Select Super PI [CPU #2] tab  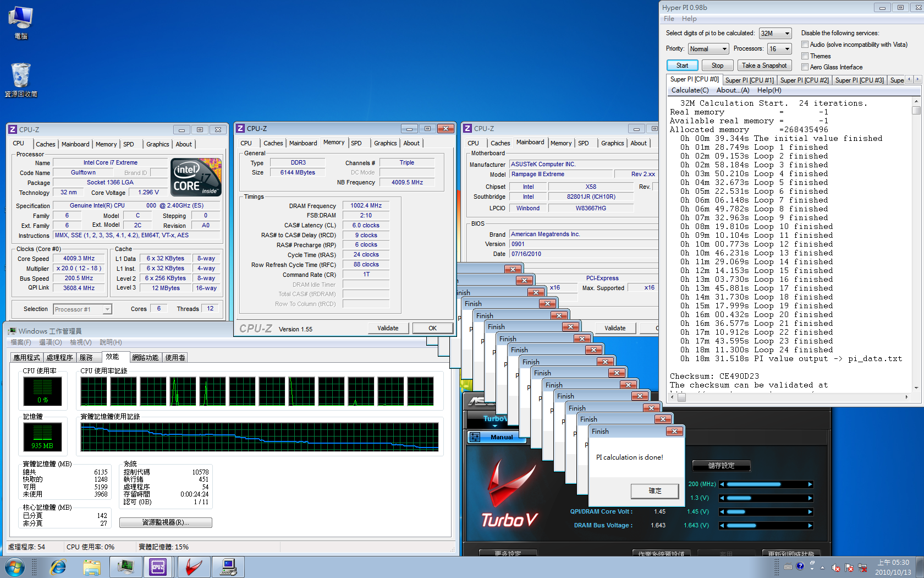tap(804, 80)
